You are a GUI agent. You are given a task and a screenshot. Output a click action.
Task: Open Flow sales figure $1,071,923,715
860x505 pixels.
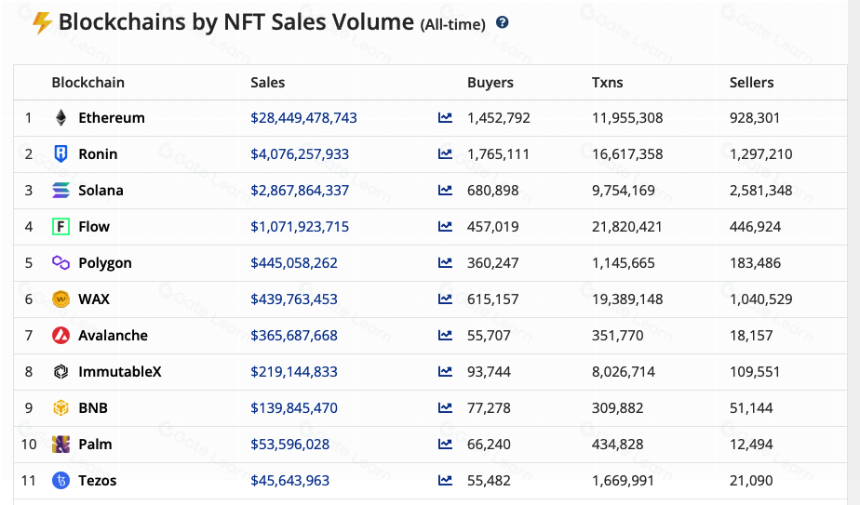pos(299,226)
